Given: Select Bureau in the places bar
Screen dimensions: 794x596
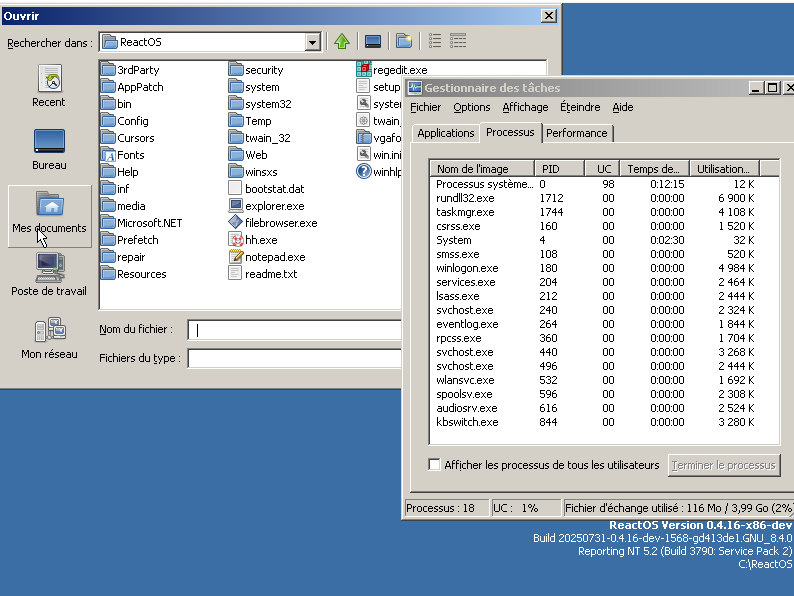Looking at the screenshot, I should tap(49, 150).
